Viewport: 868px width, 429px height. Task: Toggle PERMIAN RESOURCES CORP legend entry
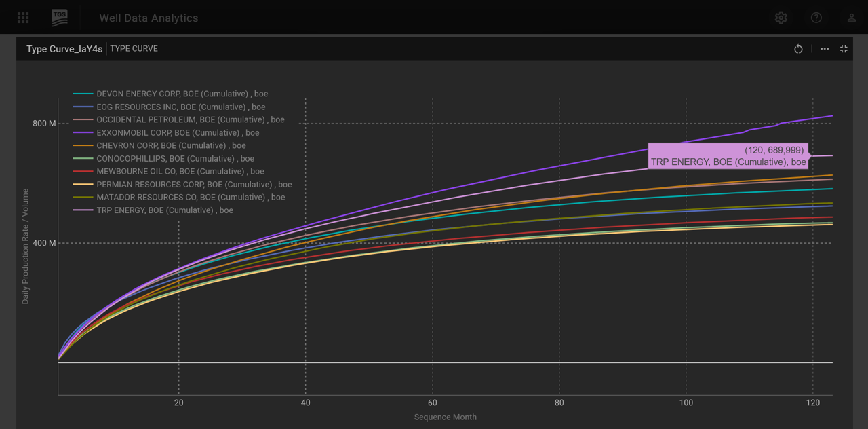click(x=182, y=184)
